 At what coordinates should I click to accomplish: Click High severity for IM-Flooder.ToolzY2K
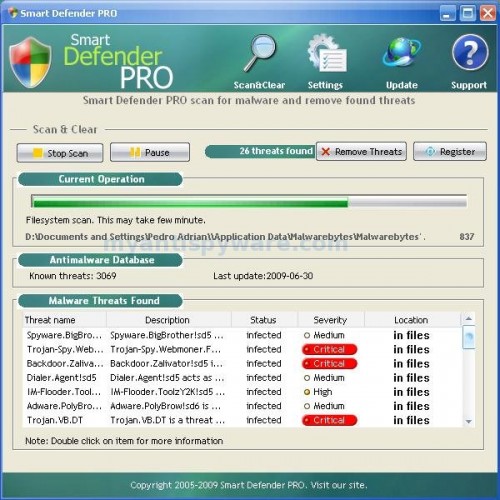click(x=318, y=392)
